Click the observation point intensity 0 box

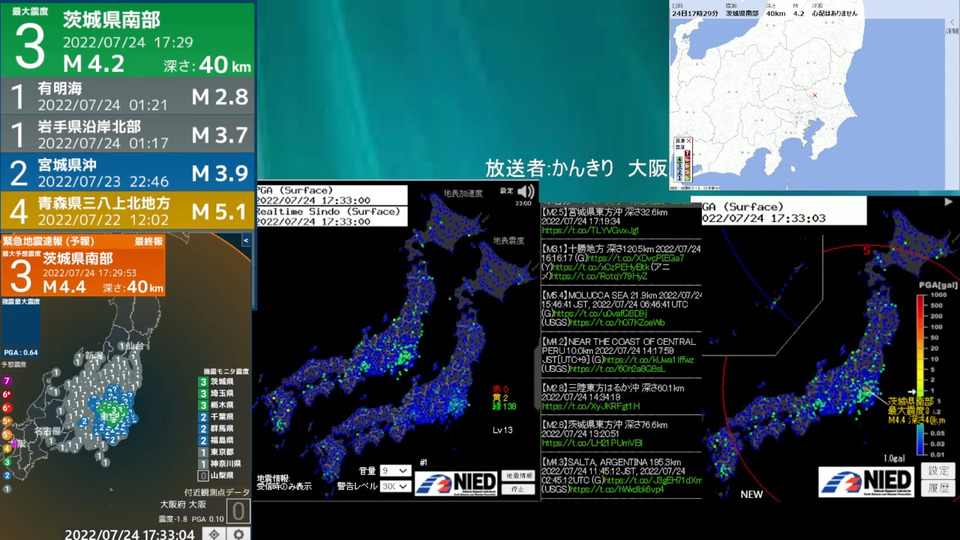tap(238, 511)
